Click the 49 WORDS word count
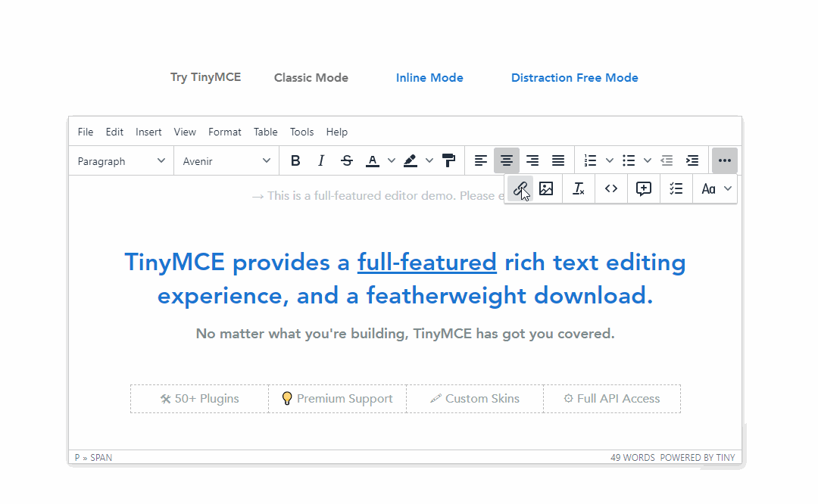 (632, 458)
